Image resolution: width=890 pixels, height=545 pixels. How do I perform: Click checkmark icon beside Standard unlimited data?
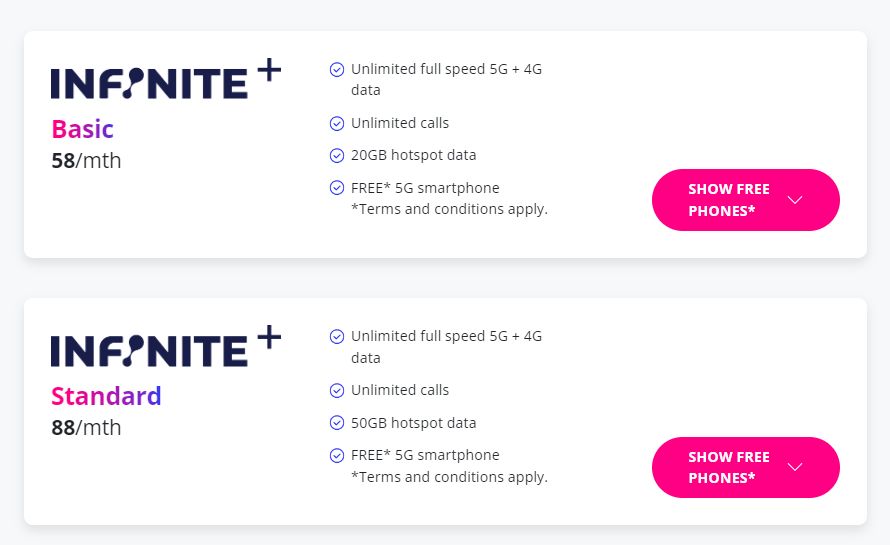pyautogui.click(x=337, y=337)
